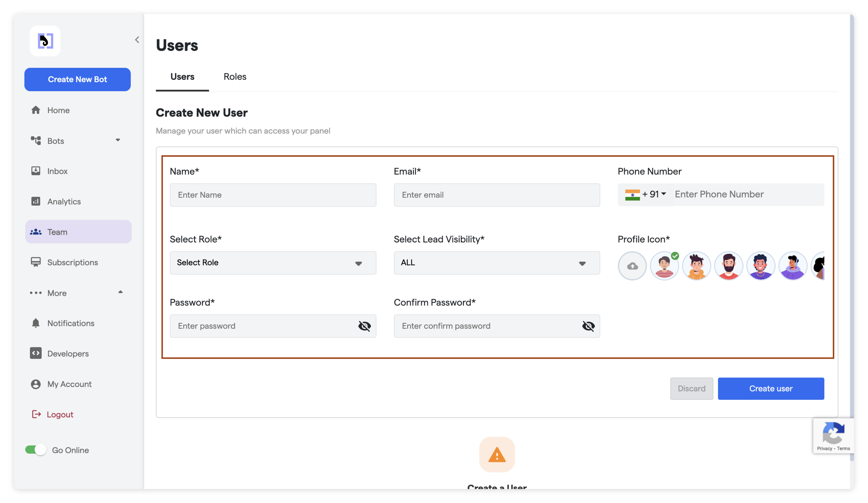Open the Subscriptions menu item
Viewport: 868px width, 503px height.
tap(72, 262)
